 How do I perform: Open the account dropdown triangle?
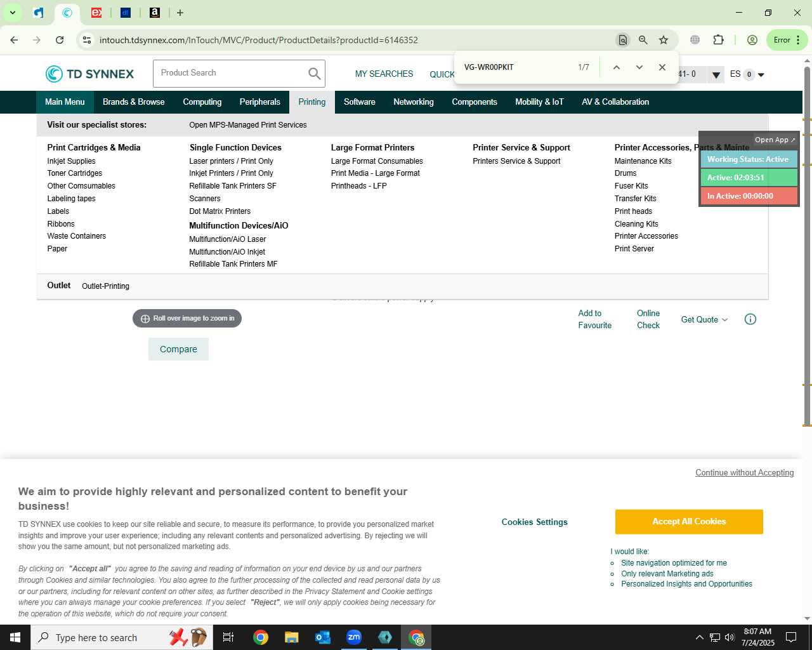point(716,75)
